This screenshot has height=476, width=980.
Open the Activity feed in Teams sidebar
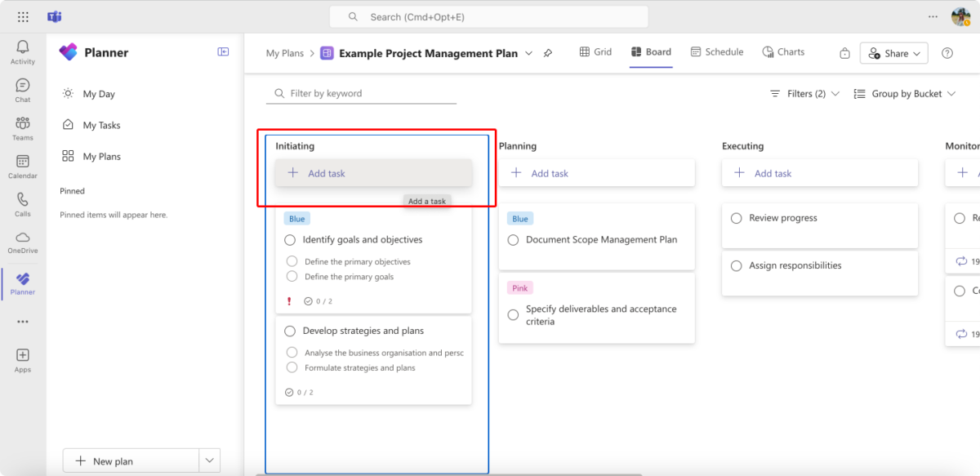[22, 51]
